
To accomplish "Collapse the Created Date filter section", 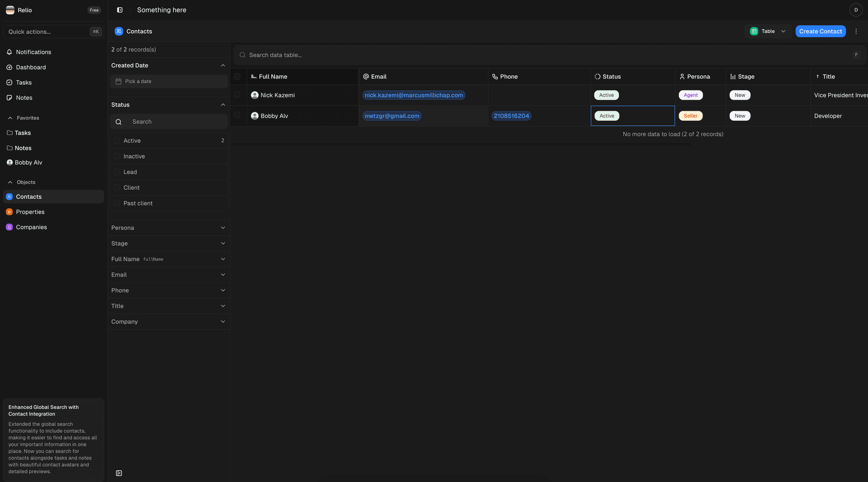I will (x=222, y=66).
